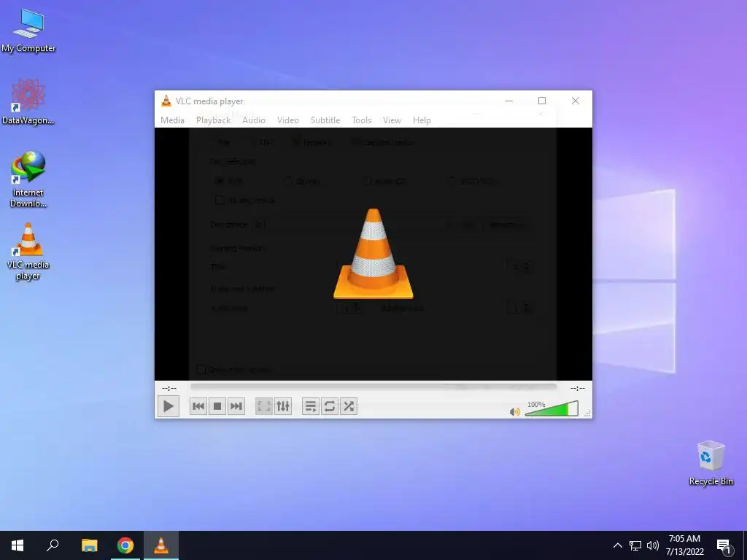Open Google Chrome from taskbar
This screenshot has height=560, width=747.
tap(125, 545)
